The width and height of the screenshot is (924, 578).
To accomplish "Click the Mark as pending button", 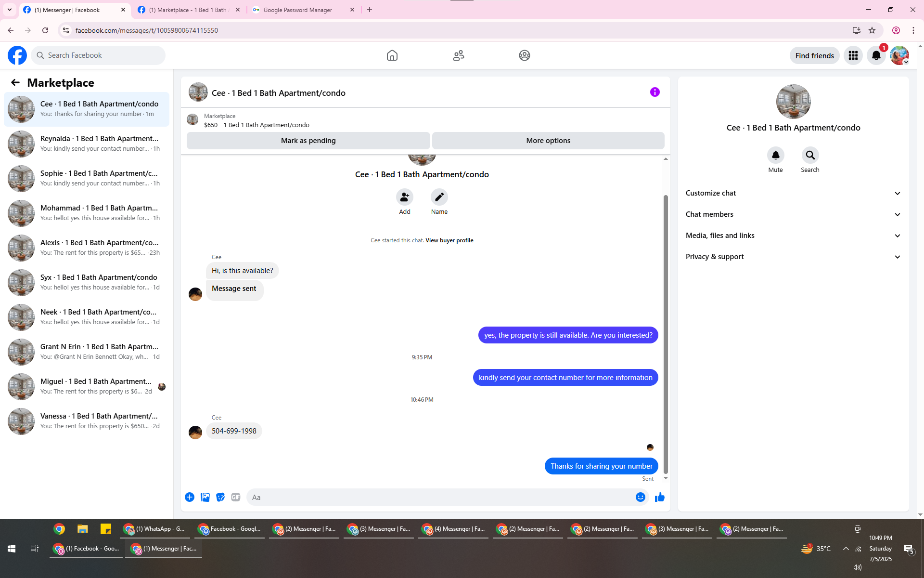I will pos(308,141).
